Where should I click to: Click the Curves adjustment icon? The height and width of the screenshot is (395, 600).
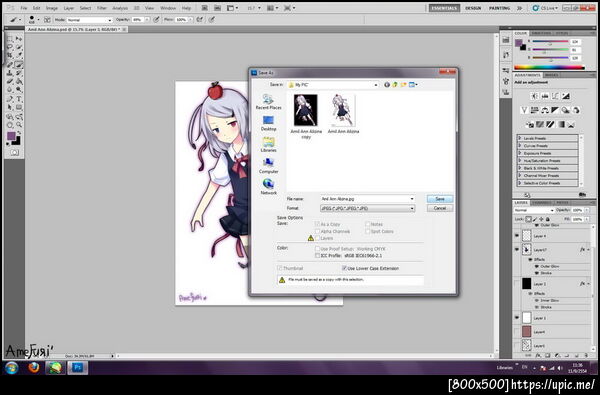pyautogui.click(x=556, y=96)
